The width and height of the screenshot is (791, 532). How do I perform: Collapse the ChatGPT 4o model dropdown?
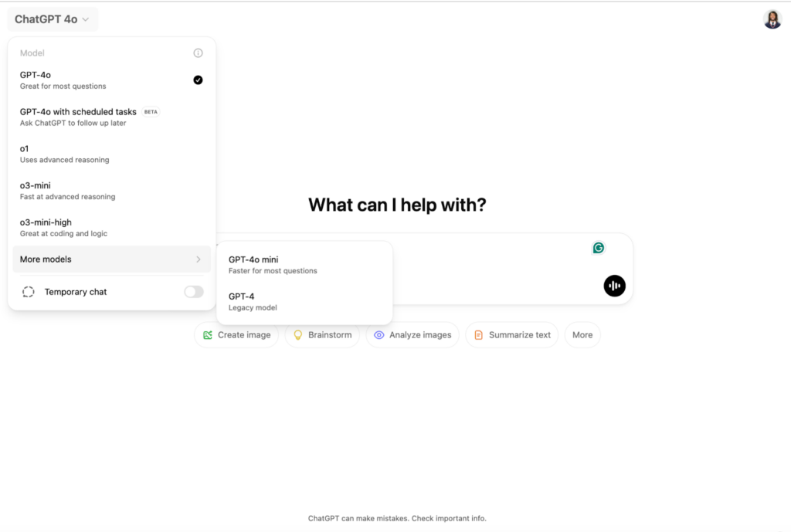coord(53,19)
